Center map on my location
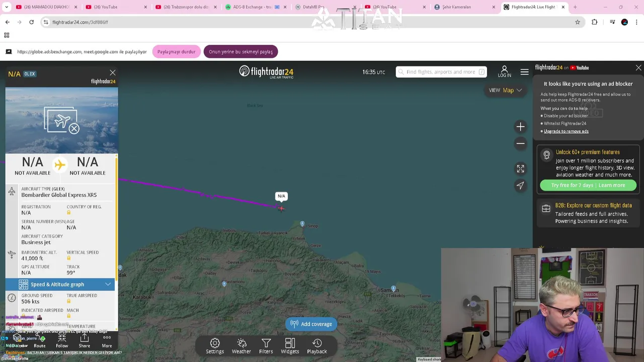This screenshot has height=362, width=644. pyautogui.click(x=520, y=186)
